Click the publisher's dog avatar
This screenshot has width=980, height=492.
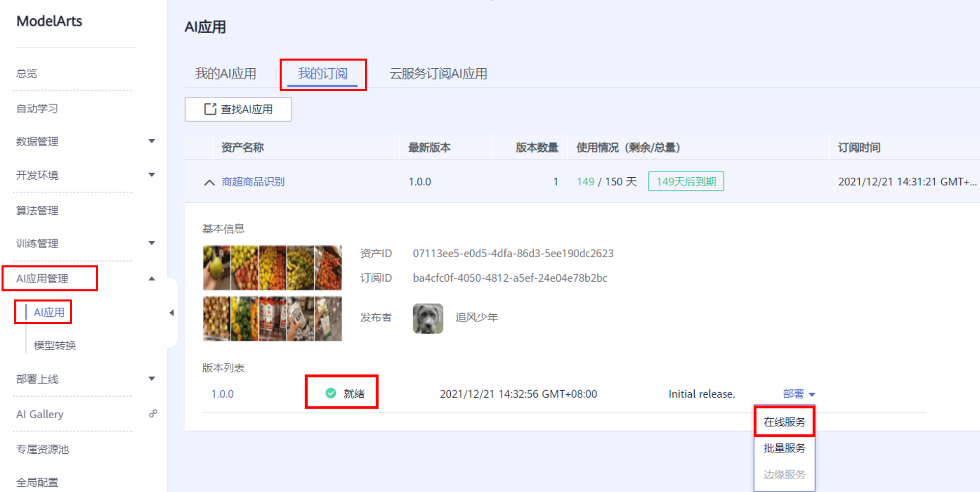coord(428,318)
